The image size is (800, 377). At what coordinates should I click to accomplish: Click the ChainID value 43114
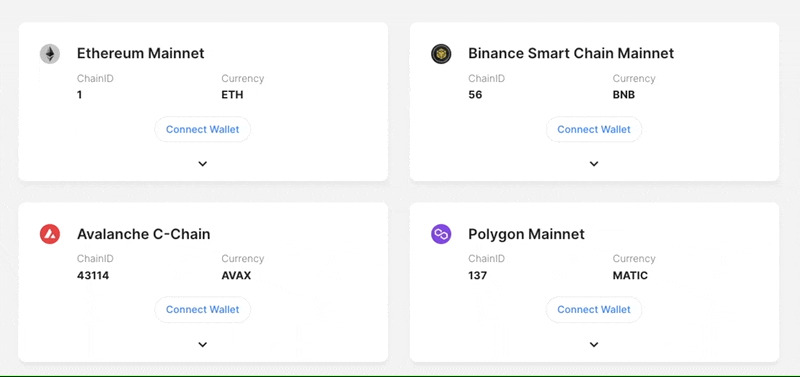pos(93,275)
